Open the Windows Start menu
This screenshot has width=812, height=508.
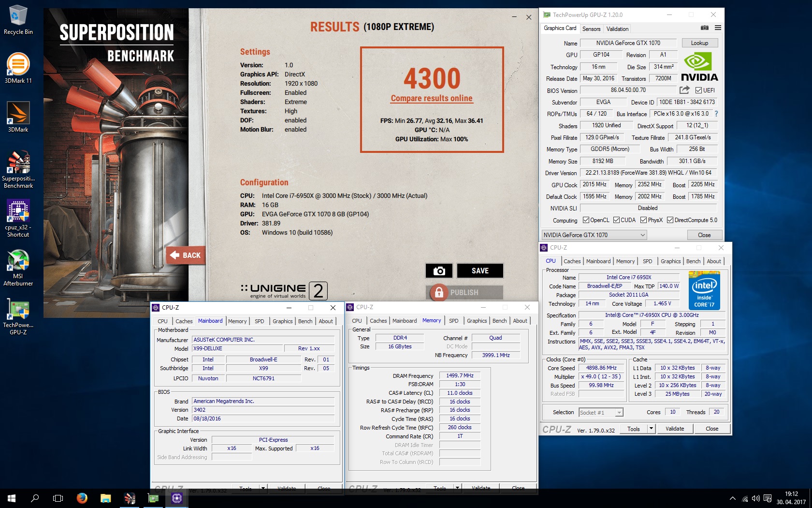[x=12, y=498]
